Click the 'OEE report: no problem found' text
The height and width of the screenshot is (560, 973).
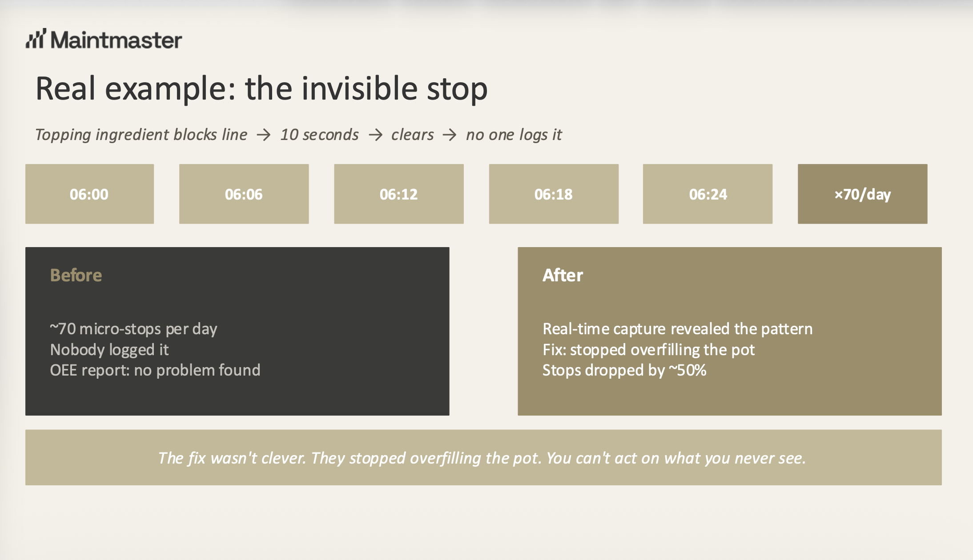point(155,370)
